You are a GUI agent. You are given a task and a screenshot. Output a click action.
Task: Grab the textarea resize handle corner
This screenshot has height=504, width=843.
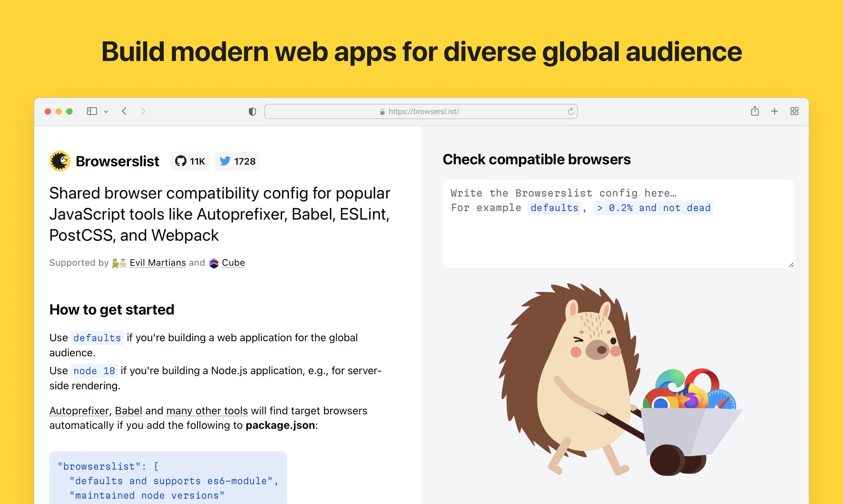791,265
